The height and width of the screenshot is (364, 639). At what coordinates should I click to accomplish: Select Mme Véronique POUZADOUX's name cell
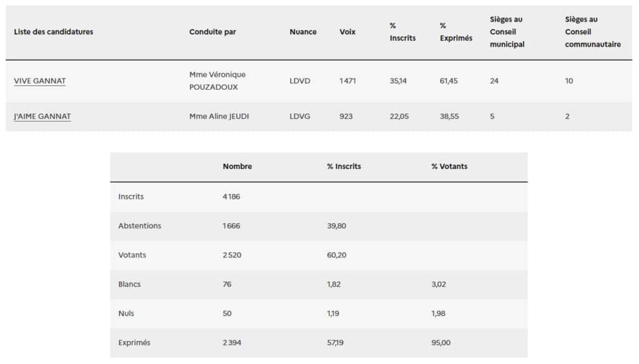pos(217,81)
